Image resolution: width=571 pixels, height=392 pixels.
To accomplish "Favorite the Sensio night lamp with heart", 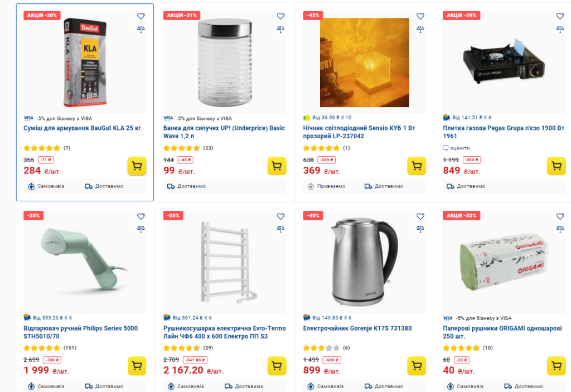I will (x=420, y=16).
